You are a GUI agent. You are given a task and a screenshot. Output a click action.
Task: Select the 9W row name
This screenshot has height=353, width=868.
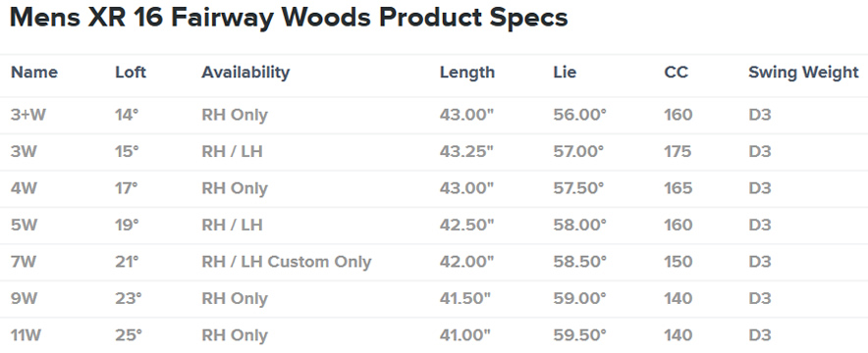[x=24, y=298]
